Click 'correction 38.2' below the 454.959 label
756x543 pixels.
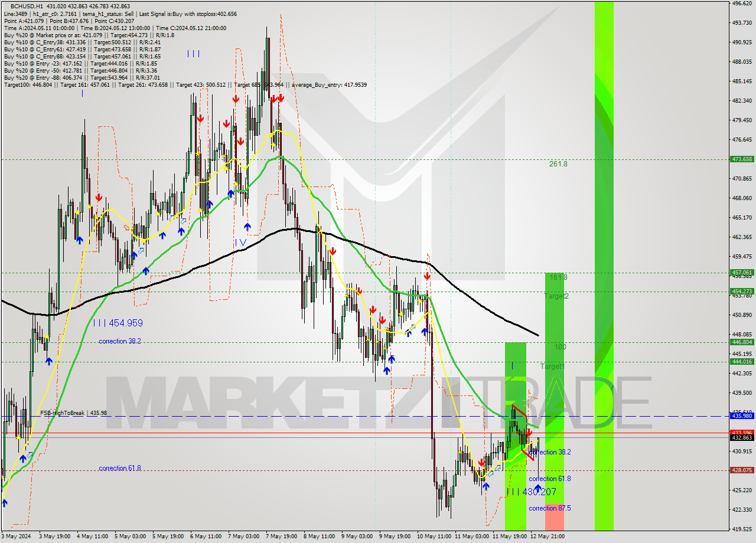[120, 341]
